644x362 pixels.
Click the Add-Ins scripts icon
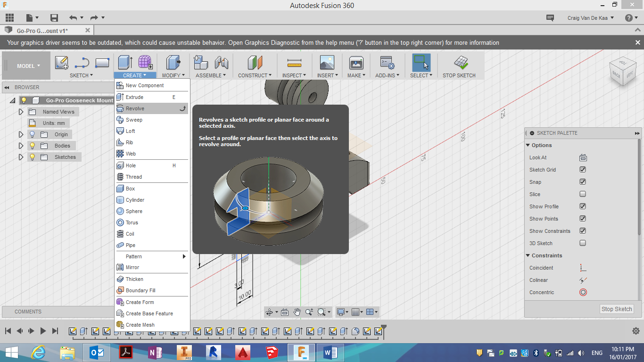pyautogui.click(x=387, y=63)
